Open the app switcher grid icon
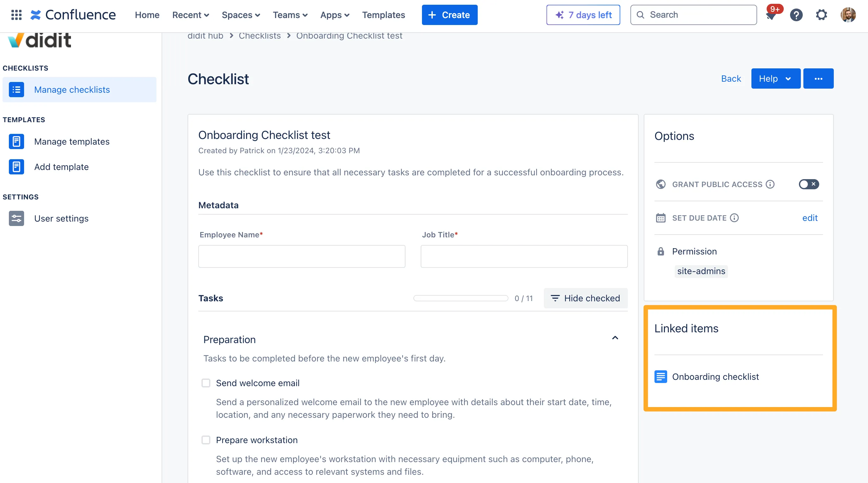This screenshot has height=483, width=868. pyautogui.click(x=16, y=15)
